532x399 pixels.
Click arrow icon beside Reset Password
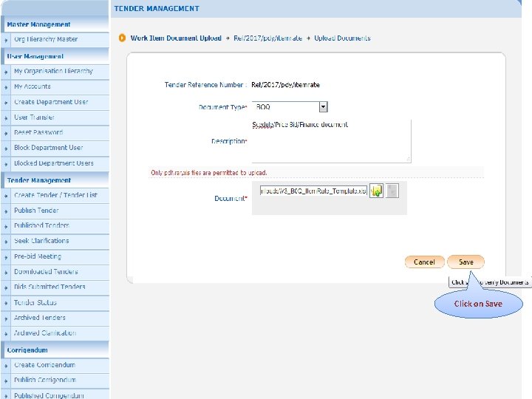[6, 134]
